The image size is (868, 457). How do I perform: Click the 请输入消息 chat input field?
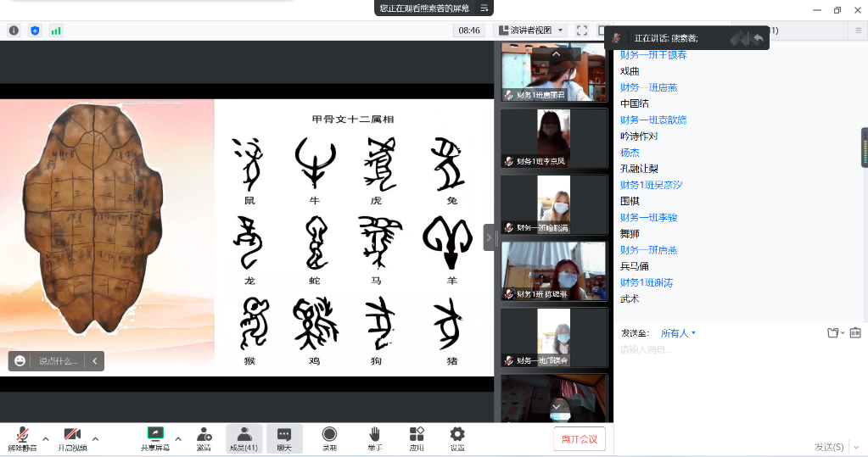click(730, 349)
